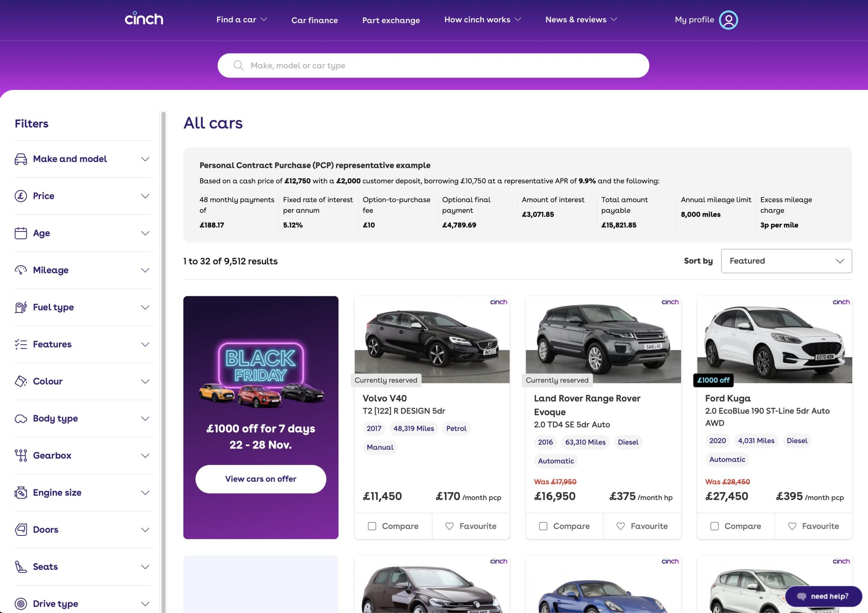Click the search magnifying glass icon
Screen dimensions: 868x613
[238, 65]
